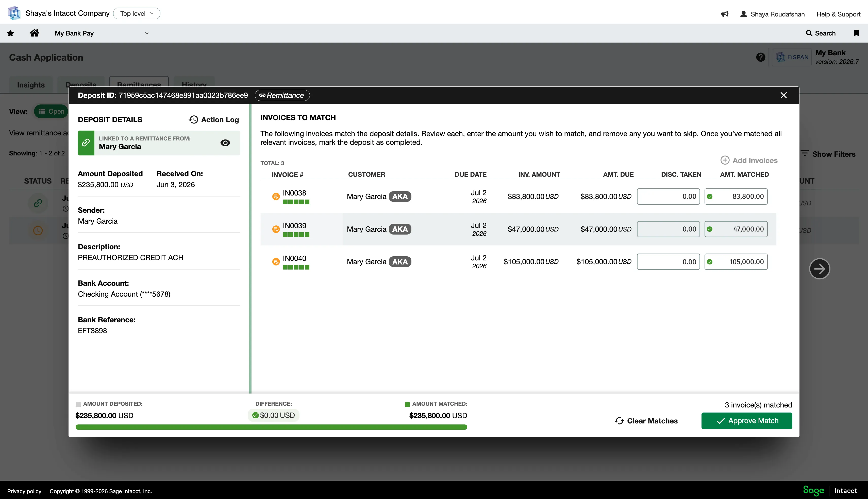
Task: Click discount taken field for IN0038
Action: (668, 196)
